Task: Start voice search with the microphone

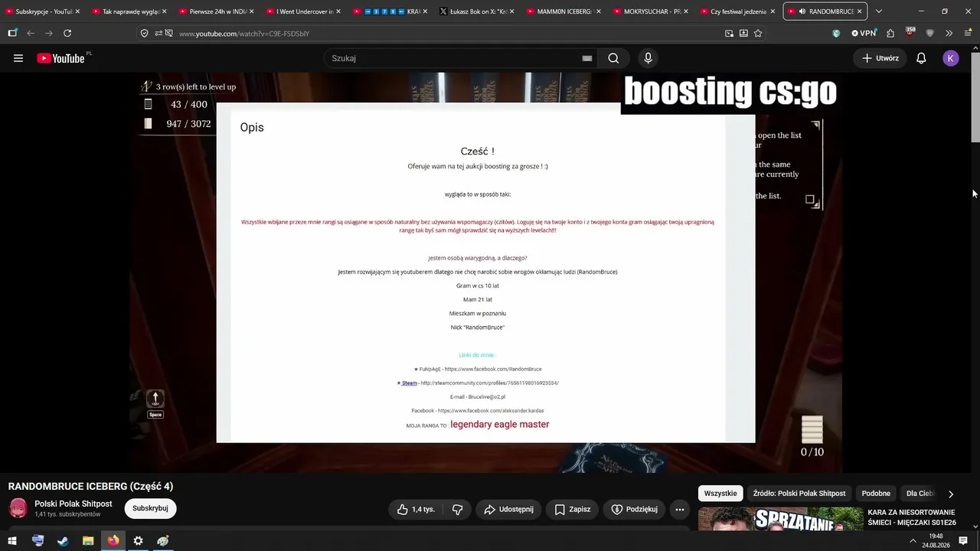Action: (648, 58)
